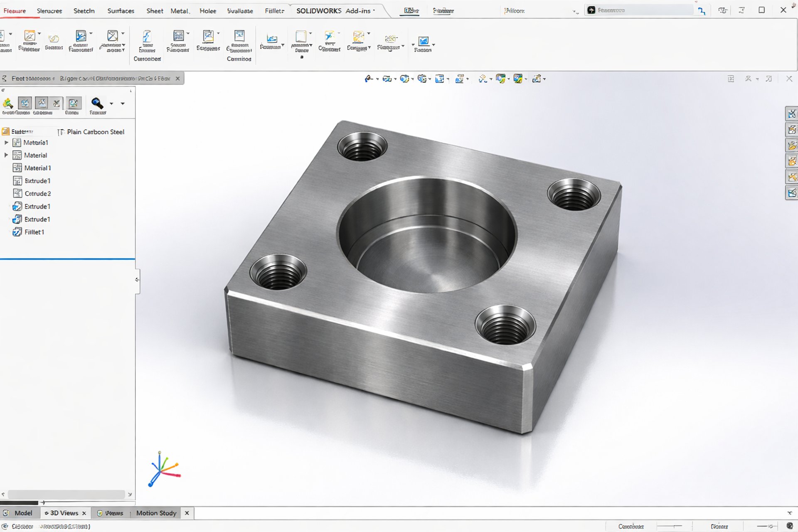Viewport: 798px width, 532px height.
Task: Click the magnifier search icon in feature panel
Action: pyautogui.click(x=97, y=103)
